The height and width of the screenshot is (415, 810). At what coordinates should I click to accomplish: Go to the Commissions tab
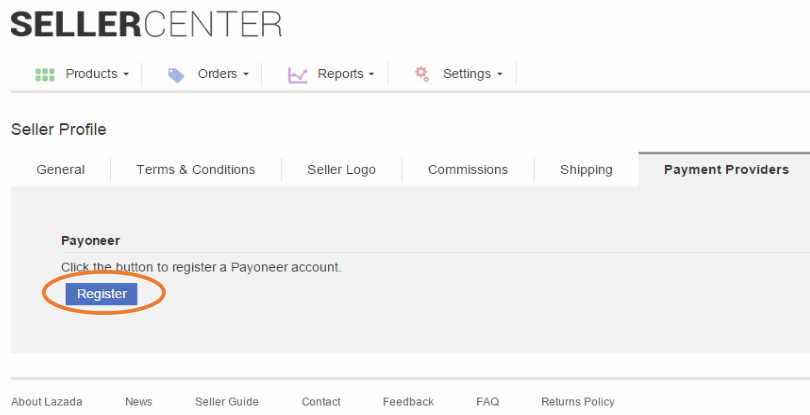click(468, 170)
